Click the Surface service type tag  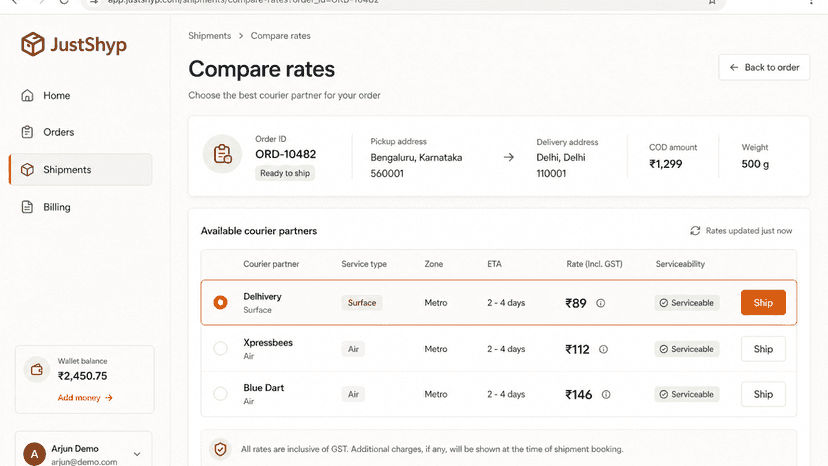tap(362, 303)
